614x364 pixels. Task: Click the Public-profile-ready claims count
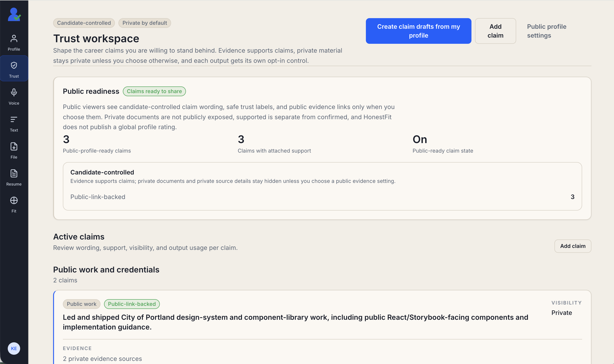66,139
